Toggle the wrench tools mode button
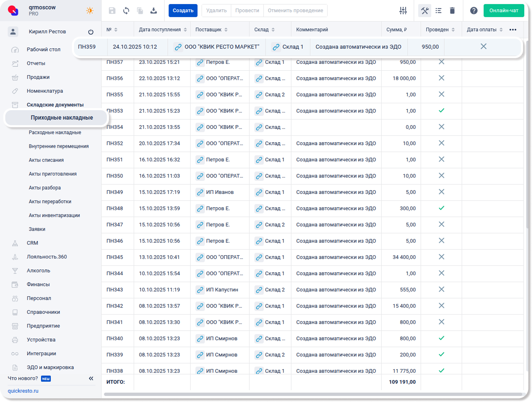 click(x=425, y=11)
